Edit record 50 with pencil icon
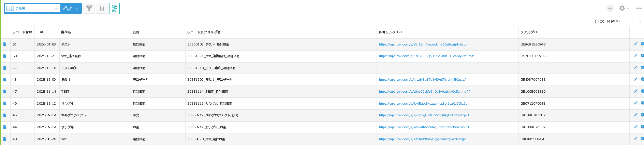The width and height of the screenshot is (644, 145). (x=635, y=56)
